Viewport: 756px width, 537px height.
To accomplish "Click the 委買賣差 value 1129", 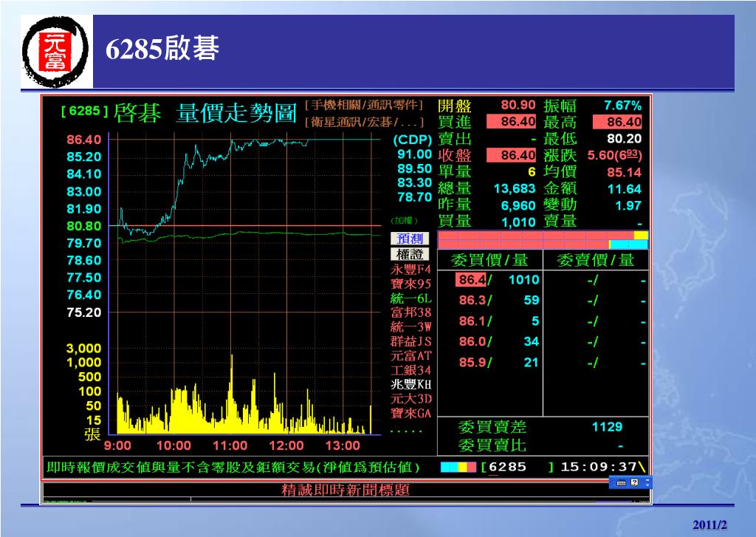I will pos(607,427).
